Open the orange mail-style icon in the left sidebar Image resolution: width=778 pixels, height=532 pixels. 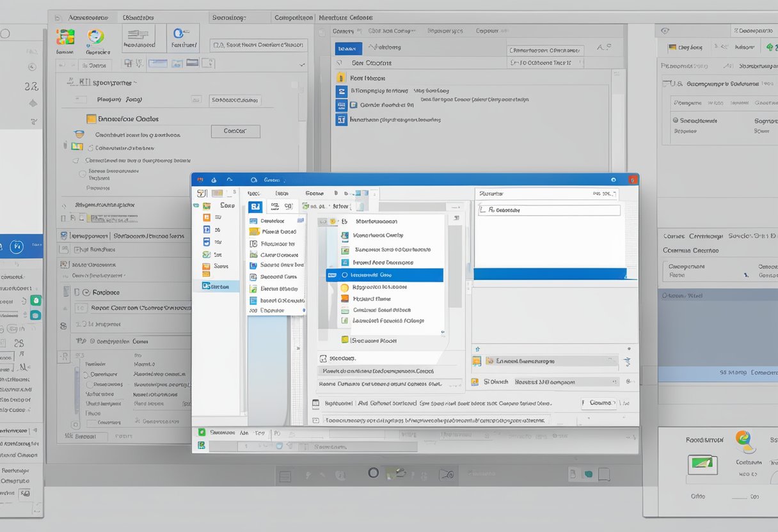206,266
